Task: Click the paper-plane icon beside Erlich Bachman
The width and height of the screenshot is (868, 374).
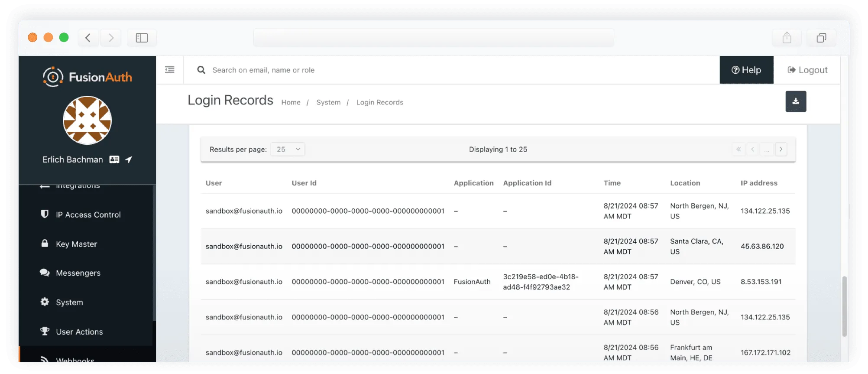Action: point(129,159)
